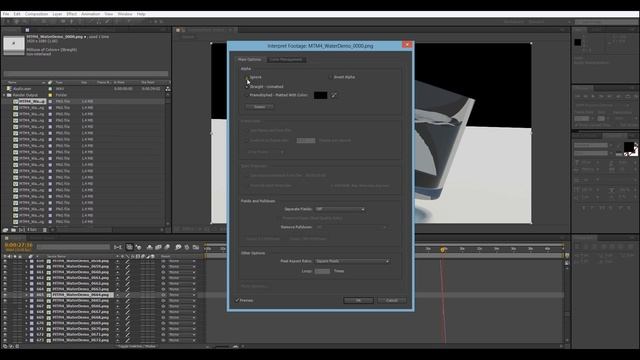Image resolution: width=640 pixels, height=360 pixels.
Task: Click the 8 bpc color depth button
Action: (x=33, y=230)
